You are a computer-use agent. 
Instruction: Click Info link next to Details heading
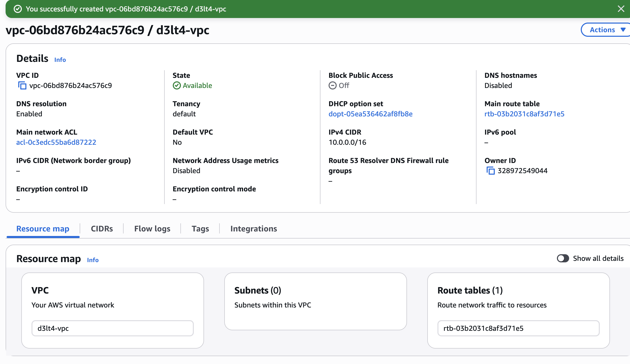point(60,60)
